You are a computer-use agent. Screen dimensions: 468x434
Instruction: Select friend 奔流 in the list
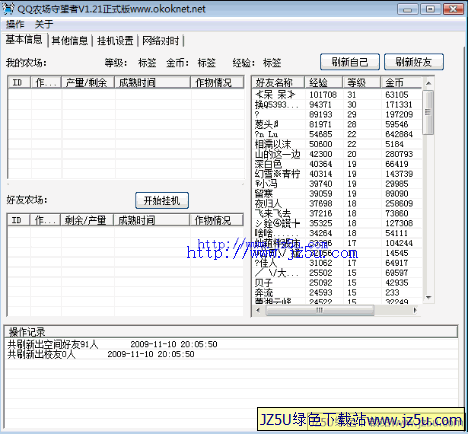pyautogui.click(x=337, y=293)
